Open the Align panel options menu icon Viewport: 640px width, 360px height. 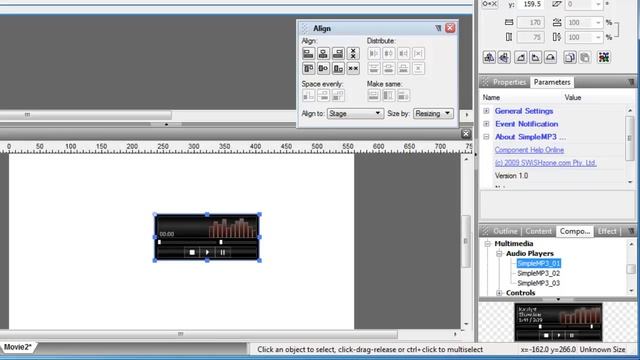coord(438,28)
